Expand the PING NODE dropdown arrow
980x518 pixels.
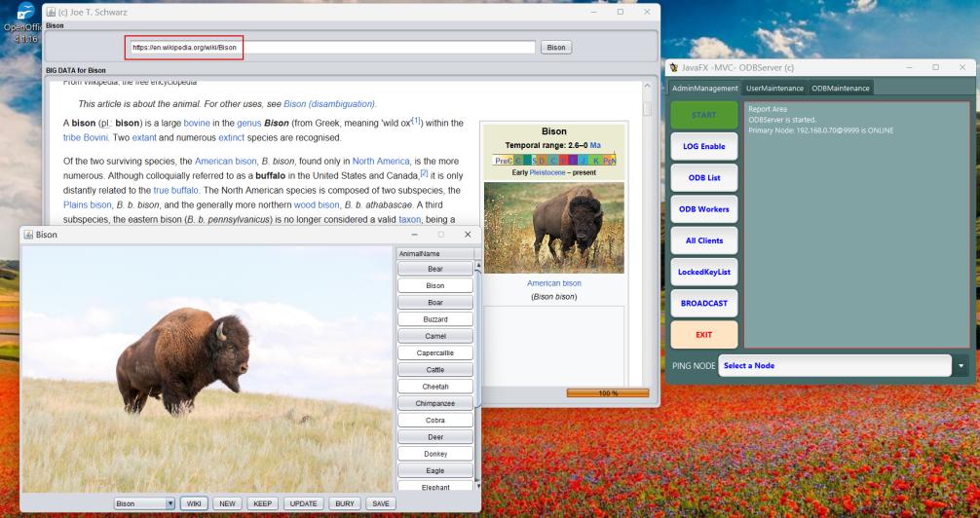coord(962,365)
